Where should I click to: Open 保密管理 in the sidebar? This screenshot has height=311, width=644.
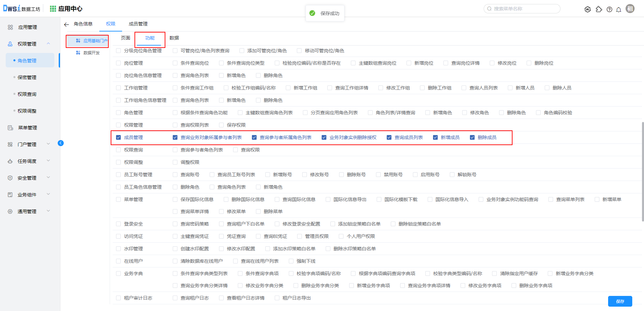coord(27,77)
